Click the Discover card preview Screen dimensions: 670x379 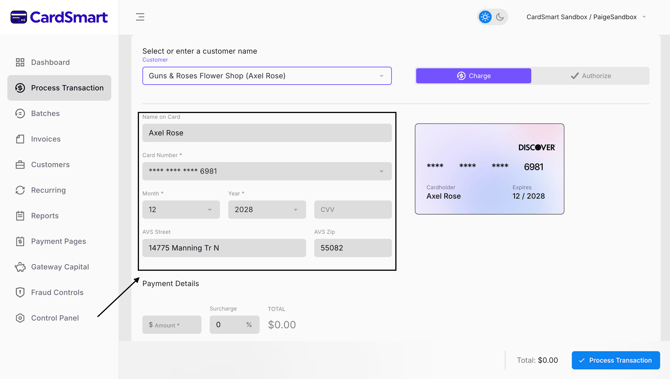[489, 169]
